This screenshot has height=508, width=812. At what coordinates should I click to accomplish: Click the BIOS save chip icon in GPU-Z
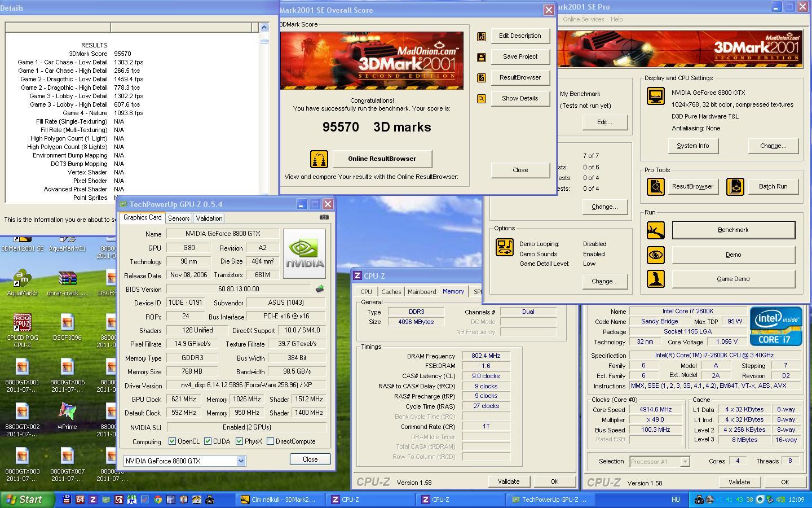[320, 289]
